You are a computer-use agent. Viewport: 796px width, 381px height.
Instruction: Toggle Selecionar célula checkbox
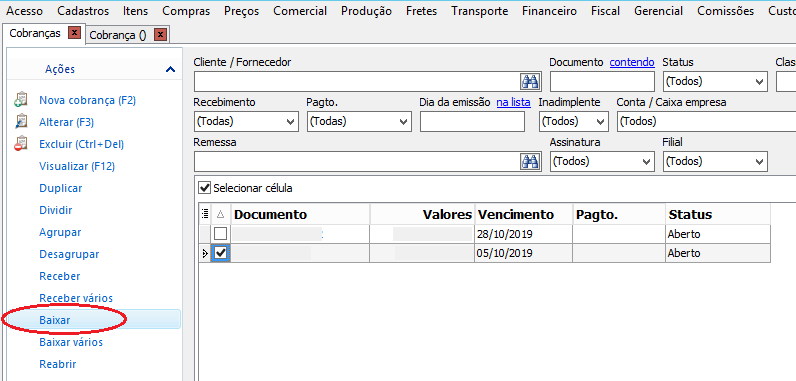coord(205,188)
